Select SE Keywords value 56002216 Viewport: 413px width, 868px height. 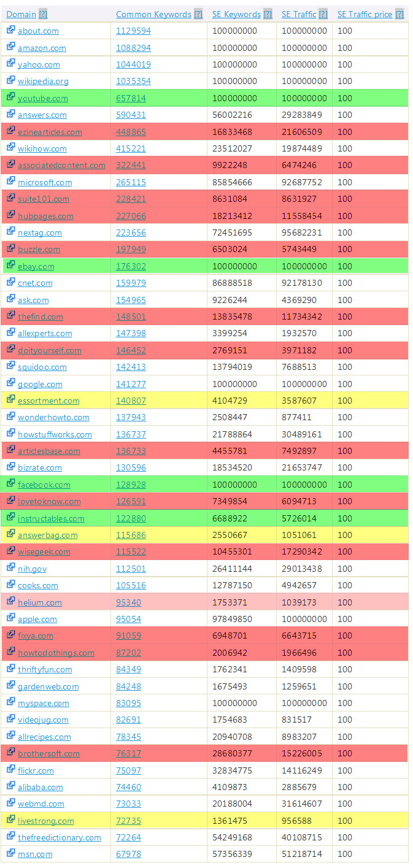click(x=232, y=115)
